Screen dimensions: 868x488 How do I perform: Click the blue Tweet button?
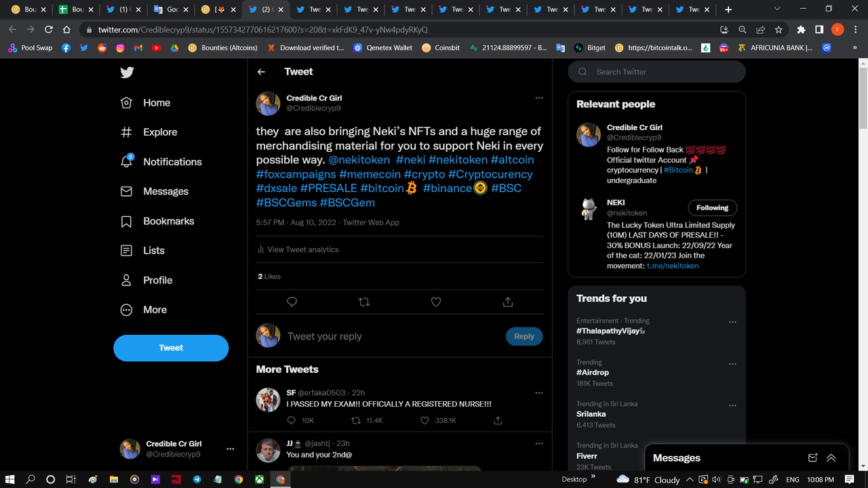[x=171, y=348]
